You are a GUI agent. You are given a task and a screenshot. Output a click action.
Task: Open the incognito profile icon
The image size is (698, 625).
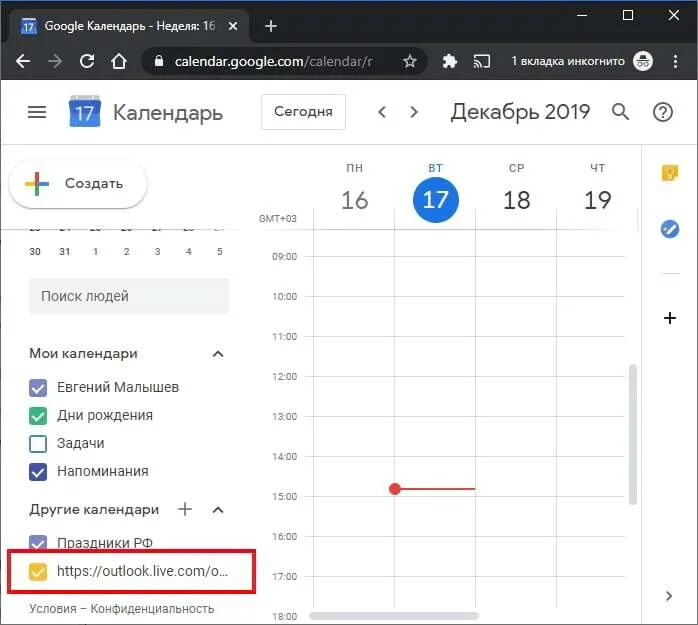643,61
